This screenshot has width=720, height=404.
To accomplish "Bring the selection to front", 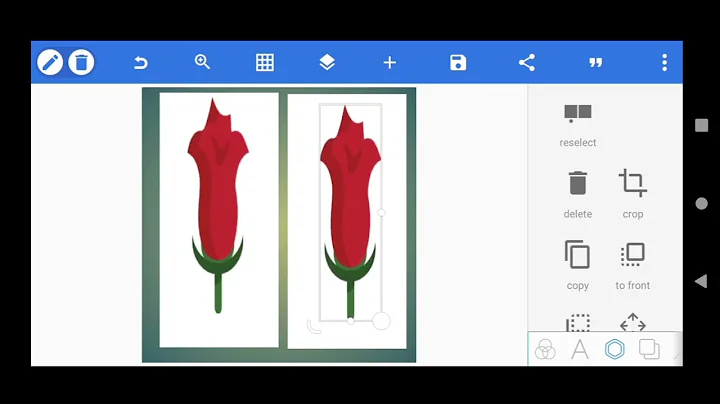I will tap(633, 254).
